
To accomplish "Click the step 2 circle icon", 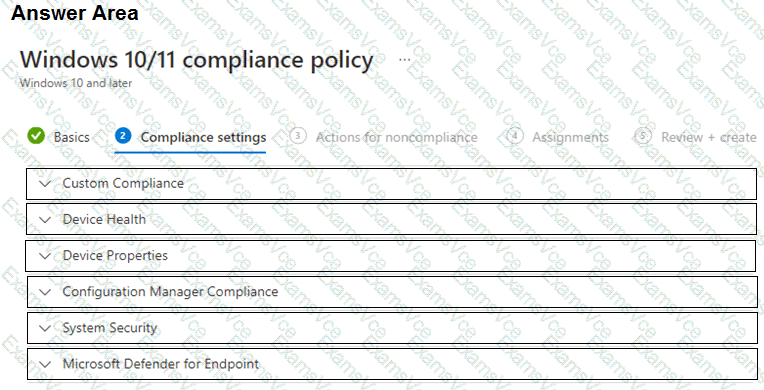I will (x=123, y=136).
